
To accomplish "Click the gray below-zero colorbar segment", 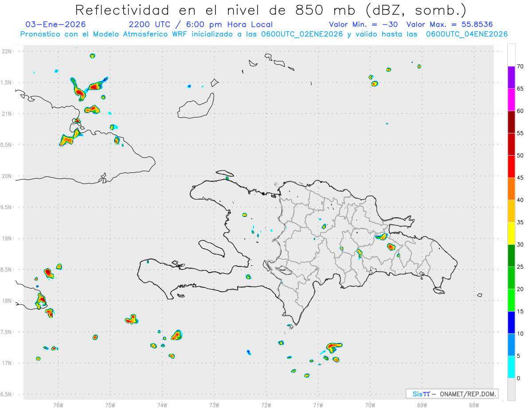I will [x=511, y=389].
